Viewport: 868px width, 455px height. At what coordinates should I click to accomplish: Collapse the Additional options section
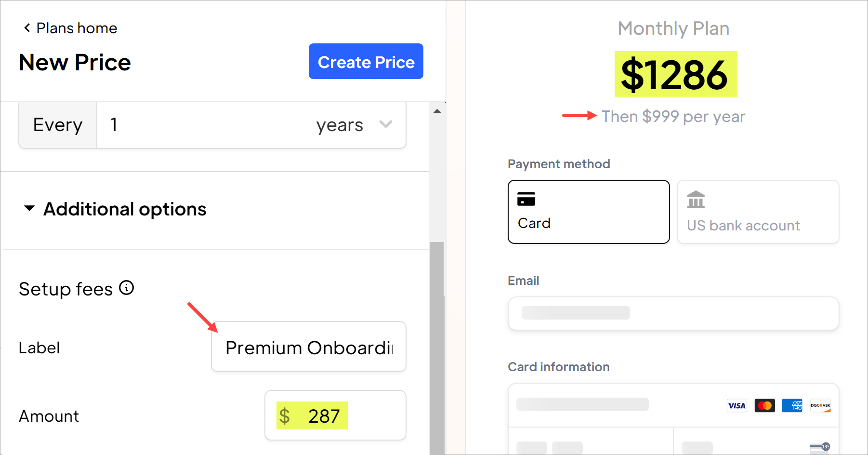pos(29,208)
